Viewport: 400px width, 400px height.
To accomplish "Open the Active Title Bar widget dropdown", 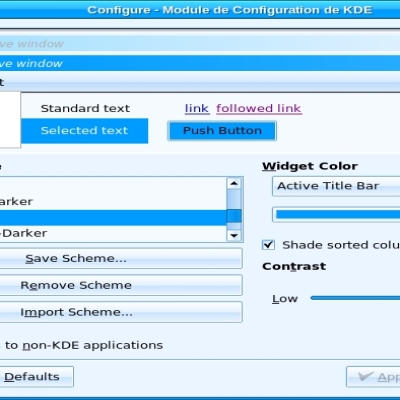I will [x=336, y=186].
